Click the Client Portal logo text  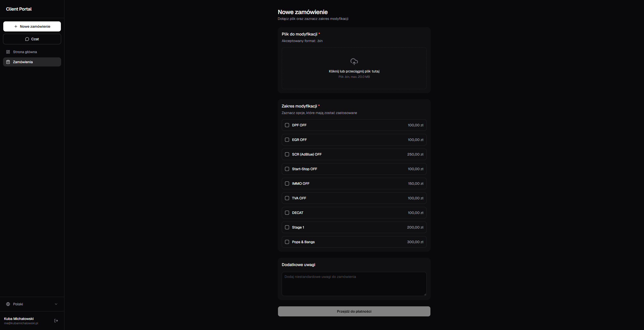pyautogui.click(x=19, y=9)
